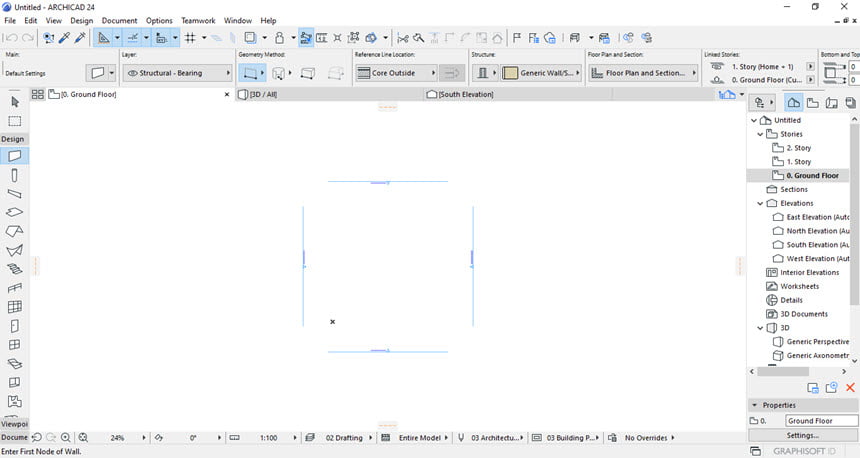Select the Slab tool
Image resolution: width=860 pixels, height=458 pixels.
(x=15, y=212)
